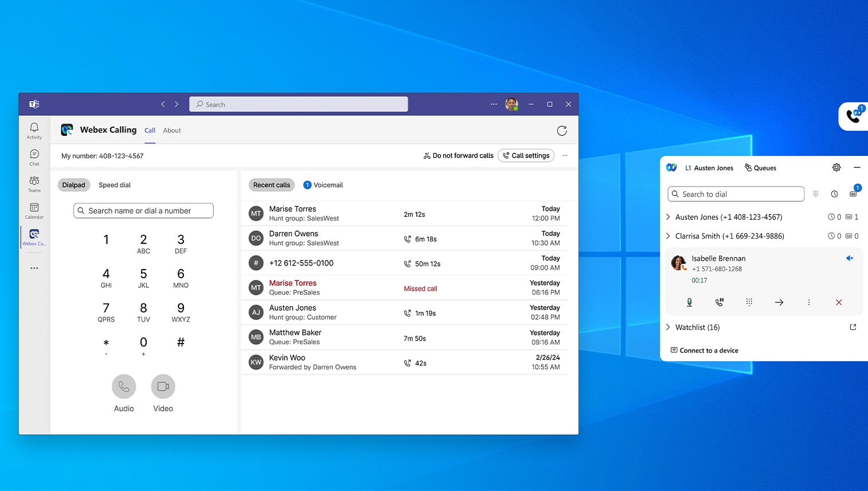Open keypad during Isabelle Brennan call
Image resolution: width=868 pixels, height=491 pixels.
tap(749, 302)
